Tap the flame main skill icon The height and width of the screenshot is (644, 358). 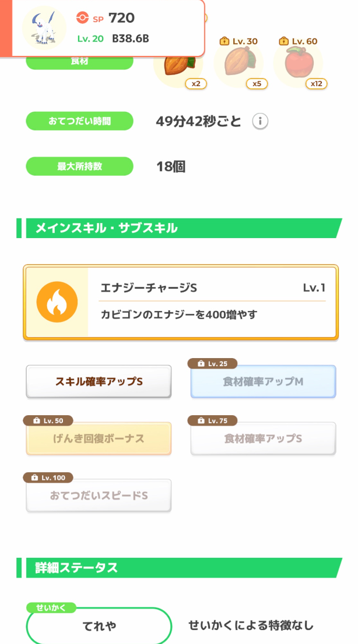click(x=57, y=302)
